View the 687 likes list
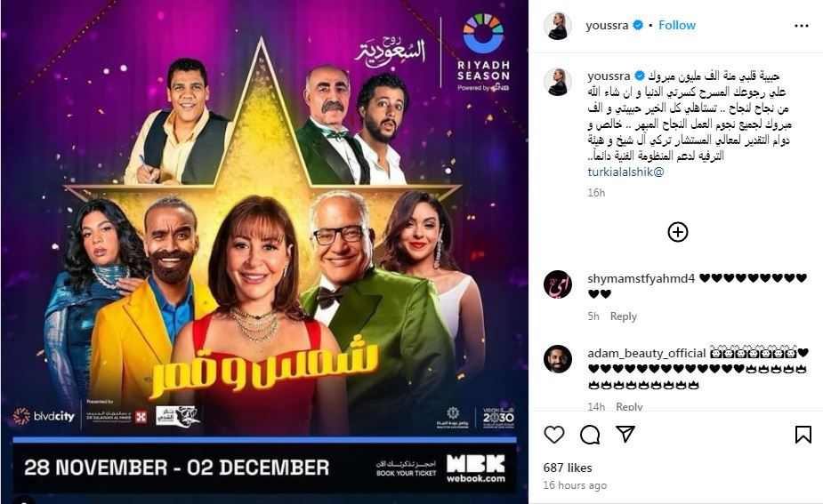 [x=568, y=468]
